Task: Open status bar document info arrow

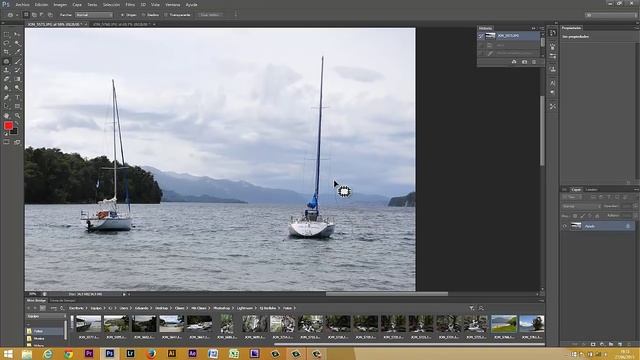Action: click(x=124, y=294)
